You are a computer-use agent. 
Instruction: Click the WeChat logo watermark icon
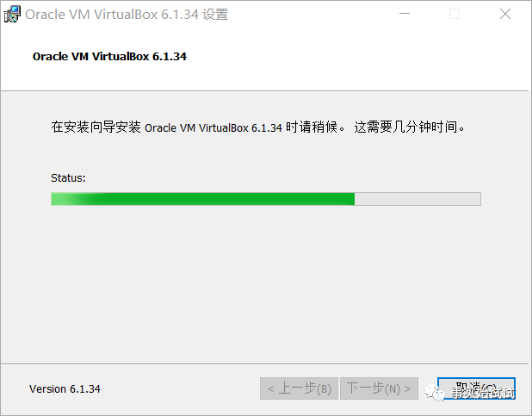coord(435,392)
